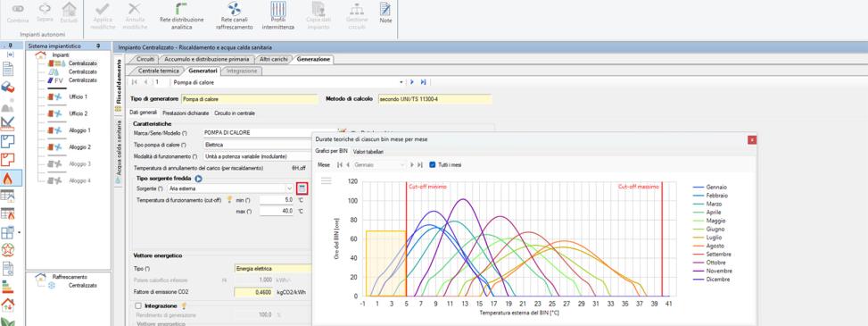Open the Note tool in ribbon

coord(386,13)
